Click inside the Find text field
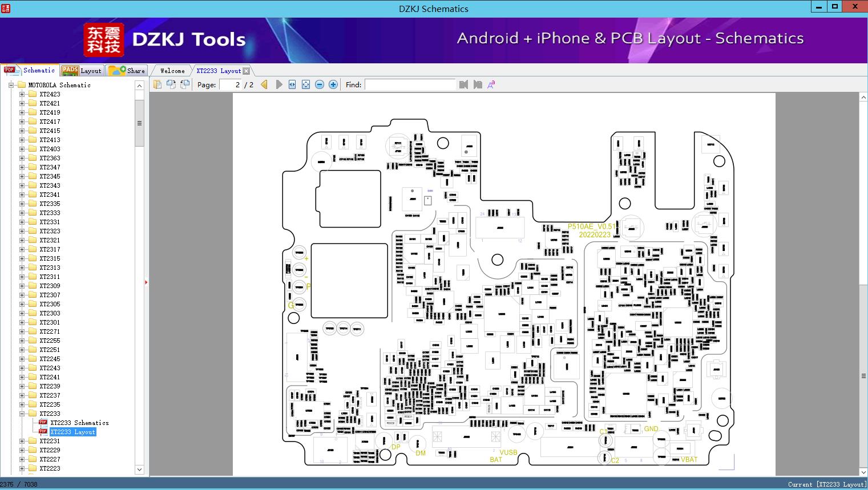This screenshot has width=868, height=490. coord(410,84)
